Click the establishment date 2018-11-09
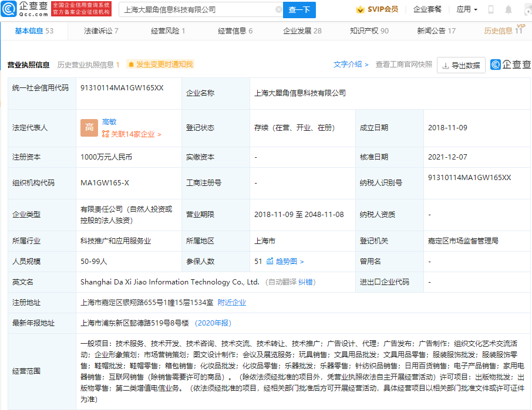The height and width of the screenshot is (410, 532). (x=447, y=128)
